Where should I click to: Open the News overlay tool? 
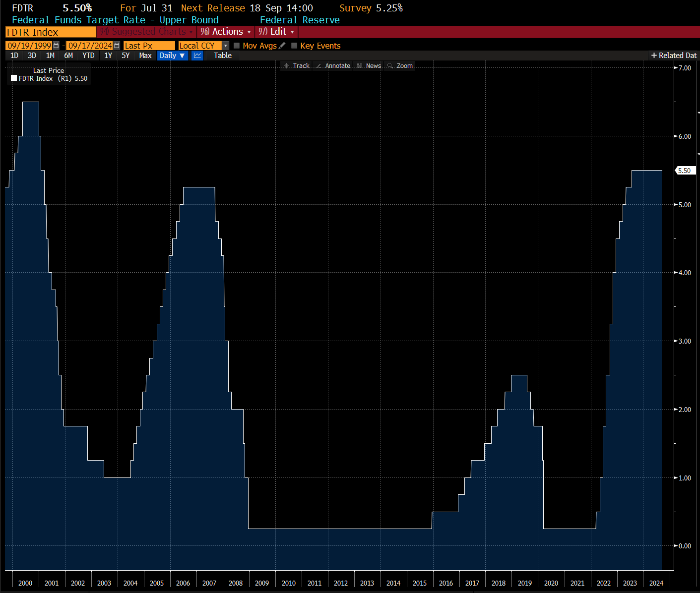tap(369, 65)
